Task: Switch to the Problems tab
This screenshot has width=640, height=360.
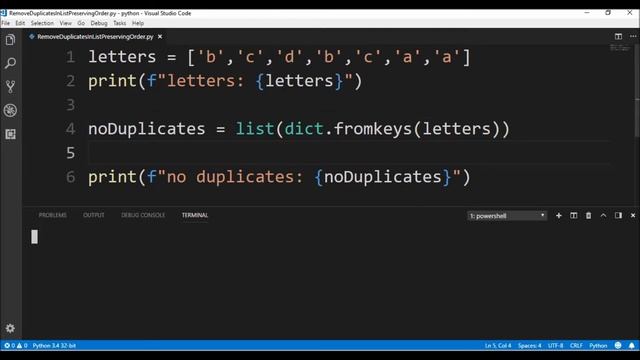Action: point(53,215)
